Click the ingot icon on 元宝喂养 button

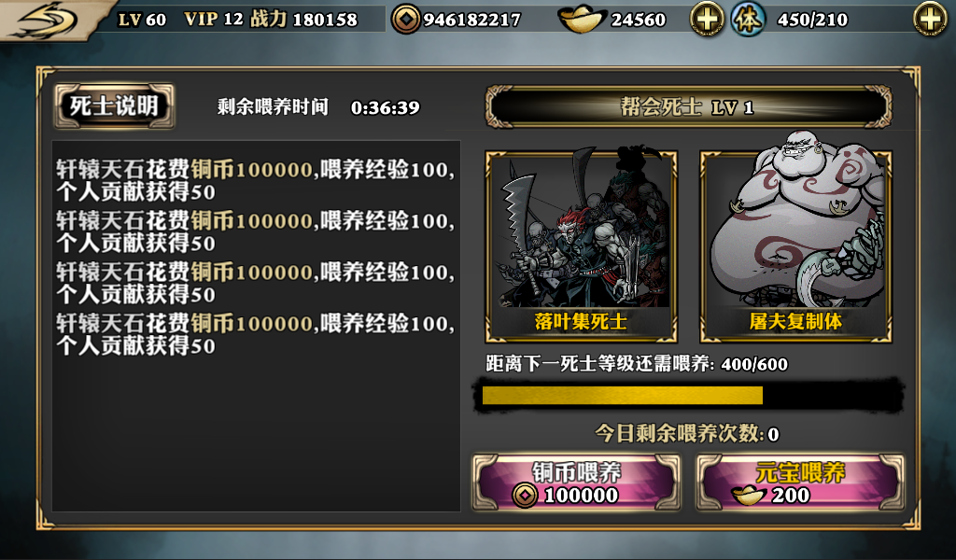point(748,495)
